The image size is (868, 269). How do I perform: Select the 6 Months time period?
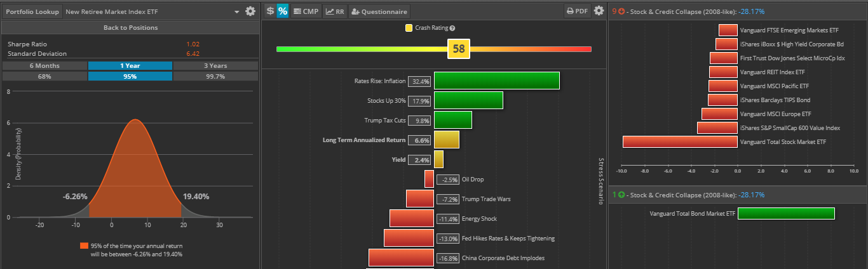(x=44, y=65)
